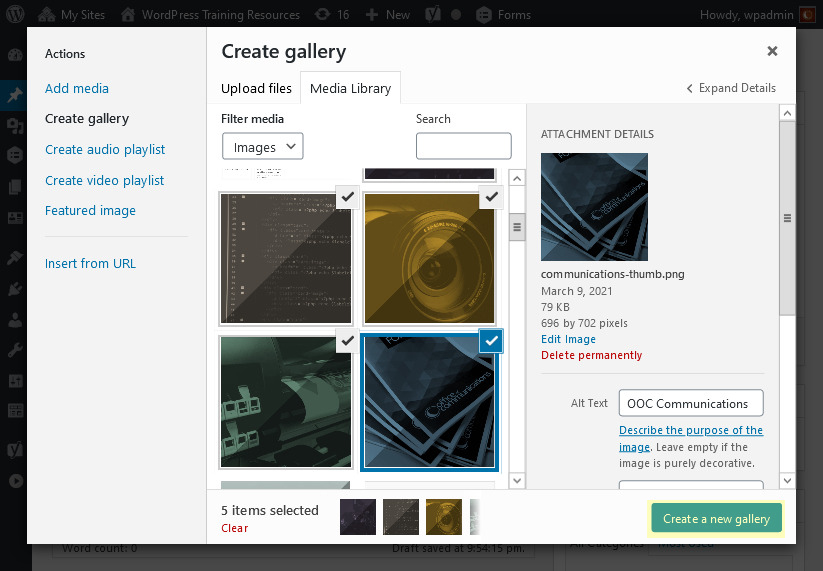Open the WordPress logo menu

point(15,14)
